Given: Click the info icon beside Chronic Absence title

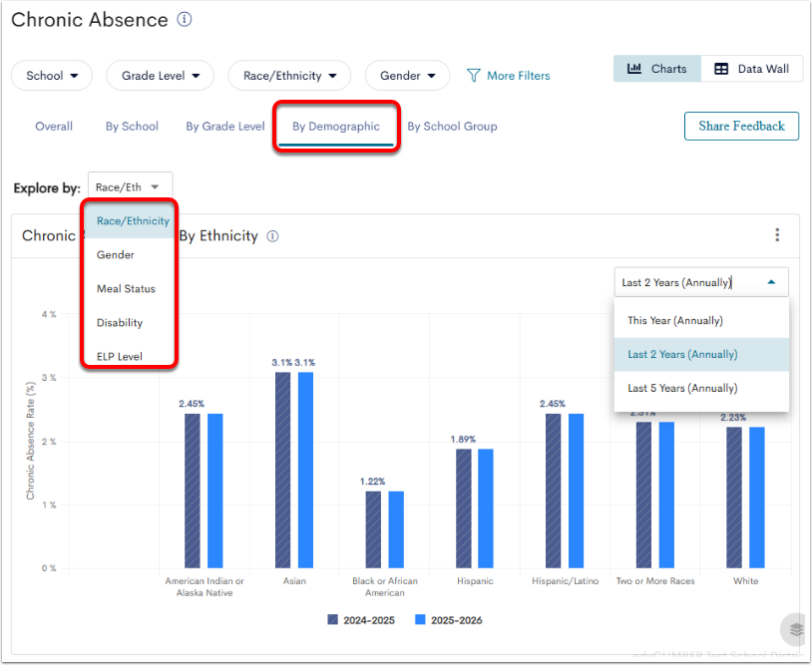Looking at the screenshot, I should click(185, 20).
